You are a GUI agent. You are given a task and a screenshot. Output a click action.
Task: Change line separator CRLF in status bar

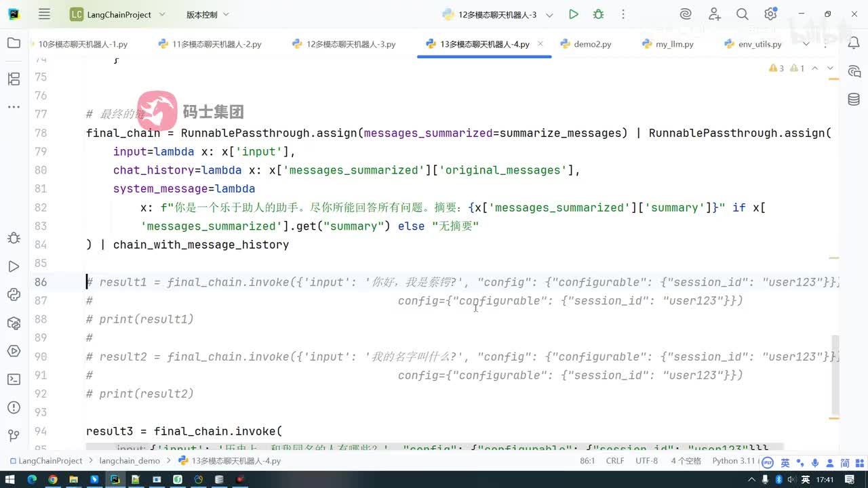click(x=615, y=461)
